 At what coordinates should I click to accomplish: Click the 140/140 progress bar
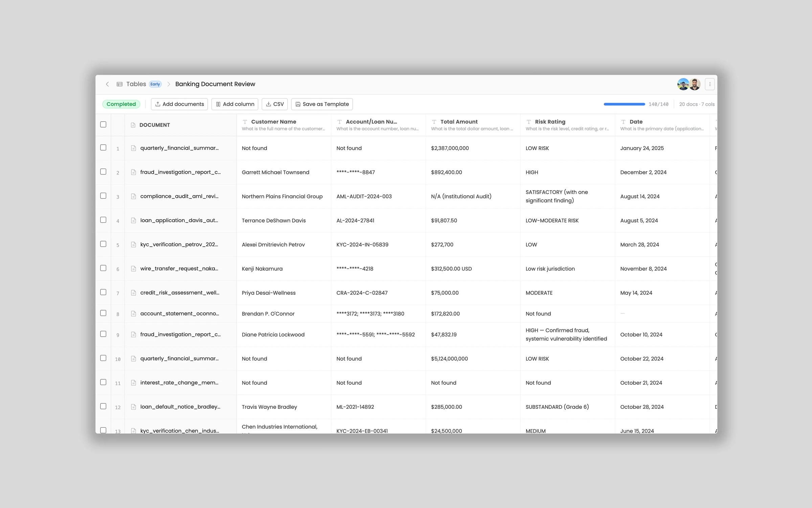pos(624,104)
